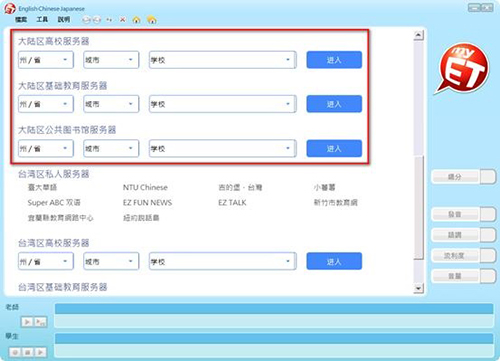Image resolution: width=500 pixels, height=361 pixels.
Task: Play the 老師 audio slowly
Action: point(40,322)
